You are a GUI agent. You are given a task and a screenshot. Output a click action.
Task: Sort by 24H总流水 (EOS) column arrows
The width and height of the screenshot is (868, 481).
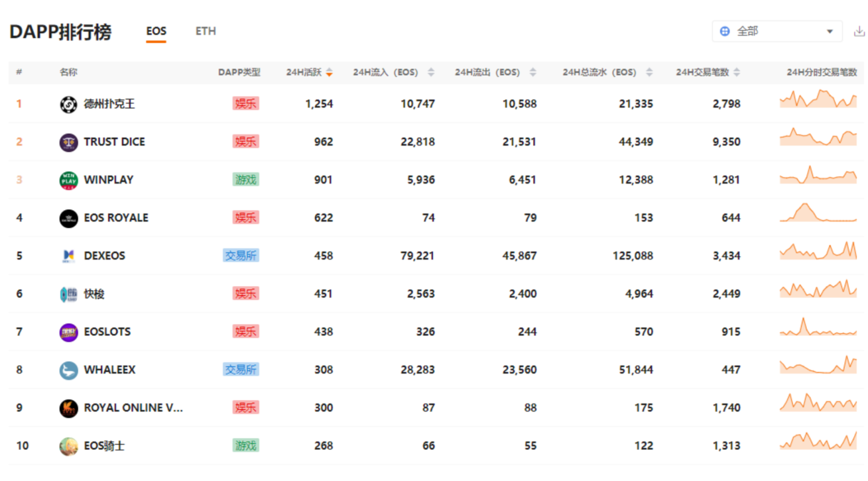coord(649,73)
